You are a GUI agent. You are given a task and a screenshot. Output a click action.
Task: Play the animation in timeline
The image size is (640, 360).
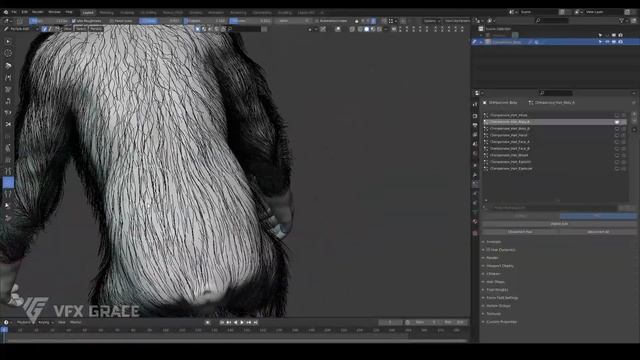tap(242, 322)
